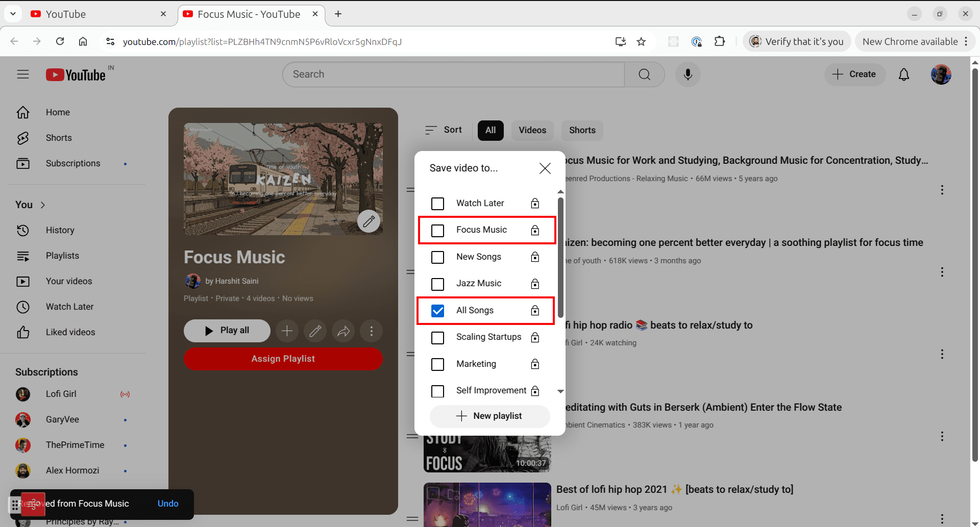Click the Create button
This screenshot has width=980, height=527.
[x=854, y=74]
